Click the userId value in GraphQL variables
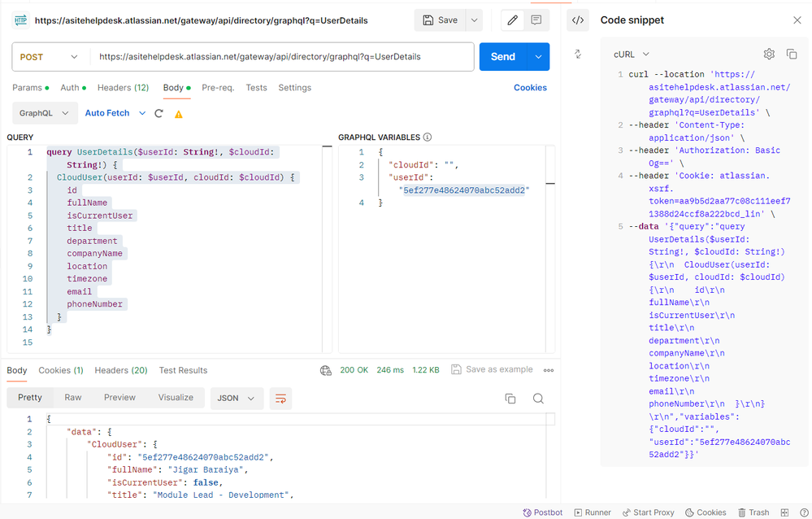Screen dimensions: 812x519 pyautogui.click(x=464, y=190)
